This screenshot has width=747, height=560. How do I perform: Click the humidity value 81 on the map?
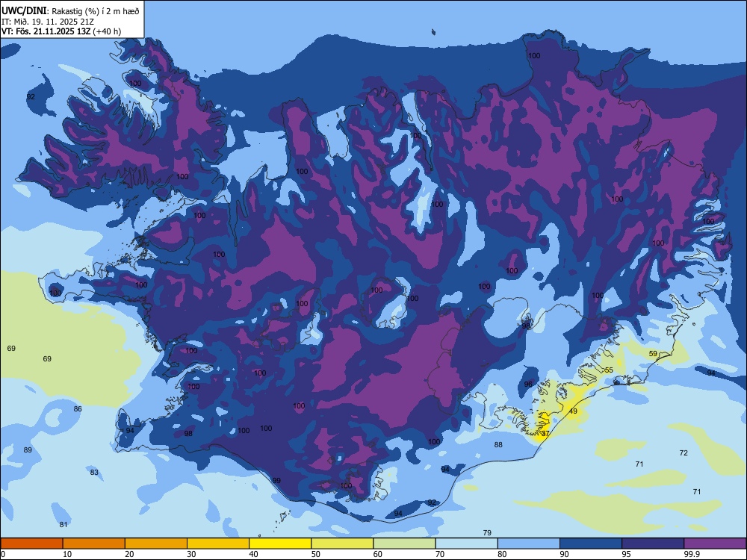click(63, 524)
